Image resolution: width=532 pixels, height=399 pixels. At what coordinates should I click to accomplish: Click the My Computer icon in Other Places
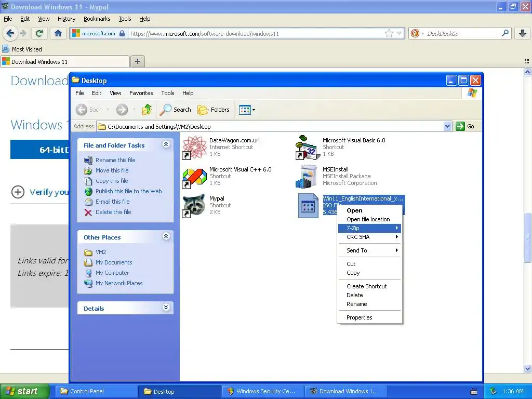pos(88,273)
